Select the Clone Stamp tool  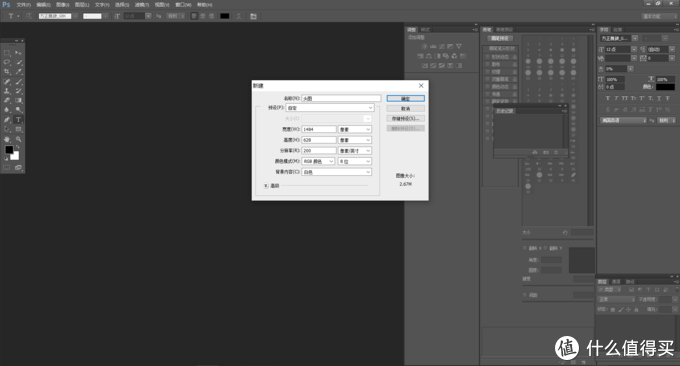(x=7, y=91)
